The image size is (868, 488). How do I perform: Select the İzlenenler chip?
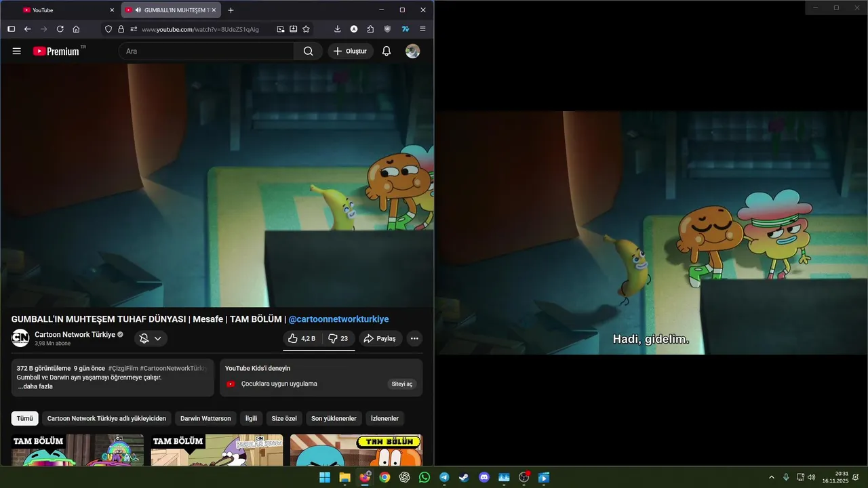(x=384, y=418)
